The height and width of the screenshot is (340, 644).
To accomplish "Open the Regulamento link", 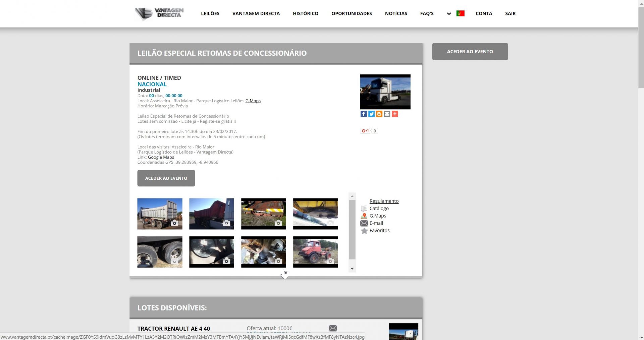I will point(384,201).
